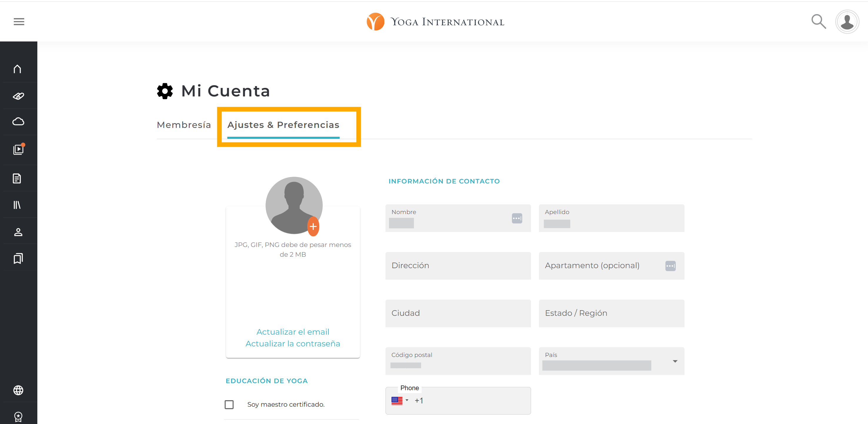Open the user profile avatar menu
868x424 pixels.
847,22
